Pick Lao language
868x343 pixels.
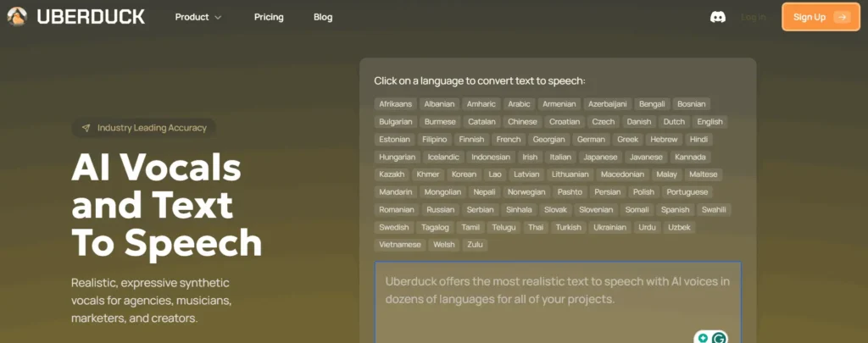[495, 174]
